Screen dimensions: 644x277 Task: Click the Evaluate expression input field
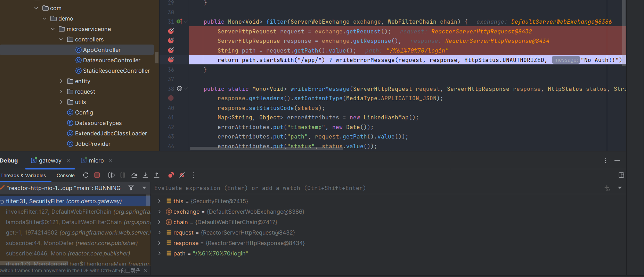tap(377, 188)
